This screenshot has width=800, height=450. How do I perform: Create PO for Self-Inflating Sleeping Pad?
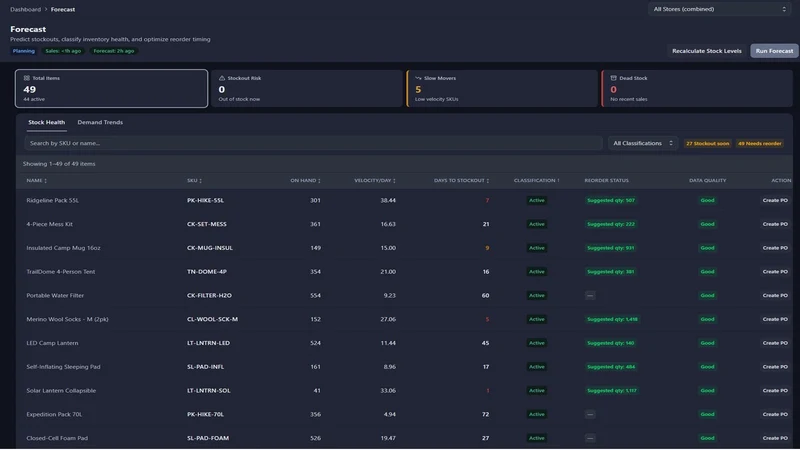(775, 367)
